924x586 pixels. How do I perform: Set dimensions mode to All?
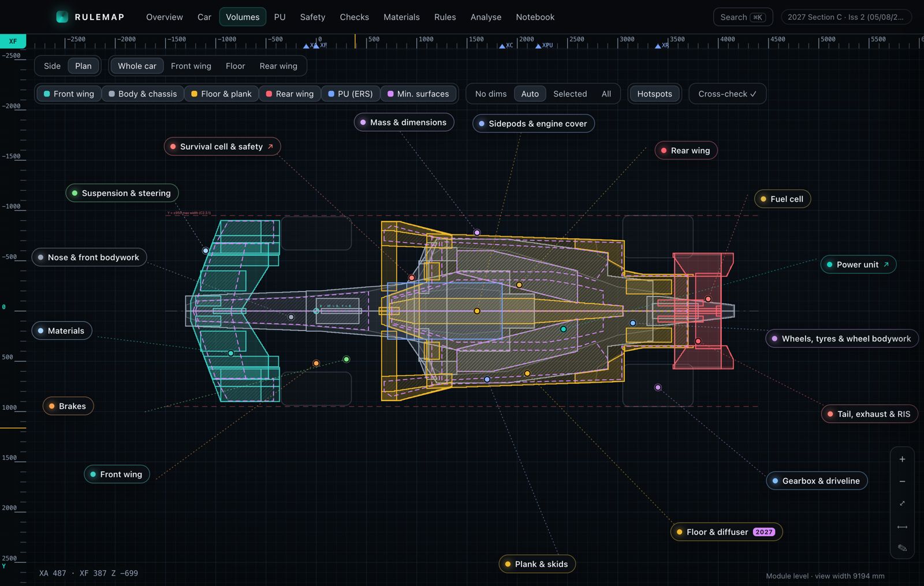click(606, 94)
